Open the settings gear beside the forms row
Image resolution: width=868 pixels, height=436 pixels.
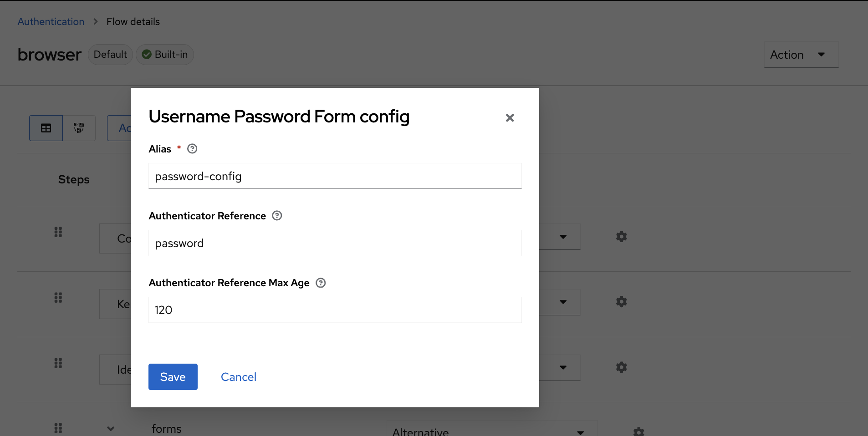tap(638, 431)
